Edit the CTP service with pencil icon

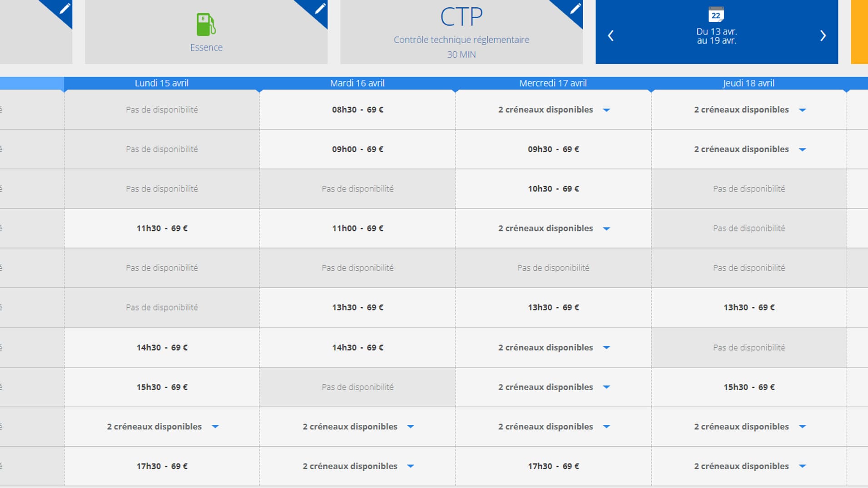[x=575, y=9]
